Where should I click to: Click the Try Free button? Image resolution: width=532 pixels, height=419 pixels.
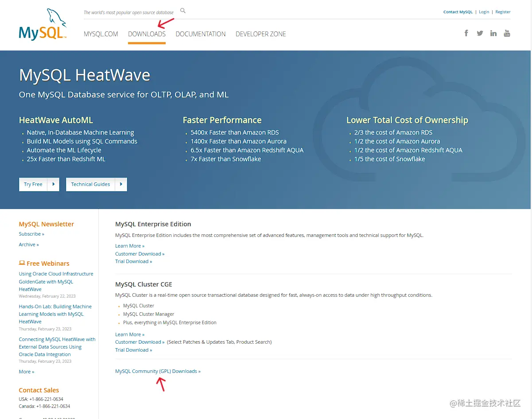click(39, 184)
